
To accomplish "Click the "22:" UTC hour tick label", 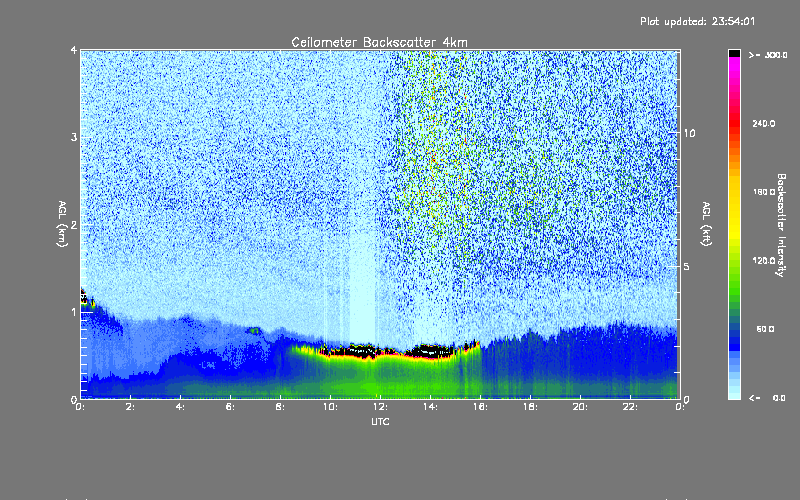I will click(x=631, y=407).
